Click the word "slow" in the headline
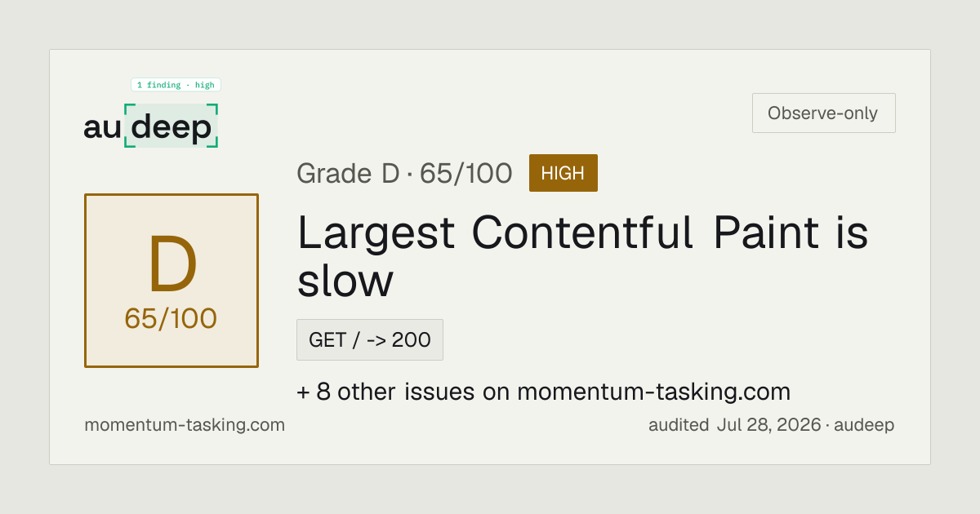 click(345, 281)
